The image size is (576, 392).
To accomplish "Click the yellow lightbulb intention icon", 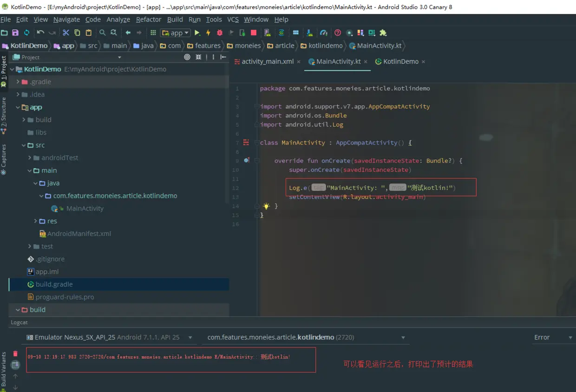I will tap(266, 206).
